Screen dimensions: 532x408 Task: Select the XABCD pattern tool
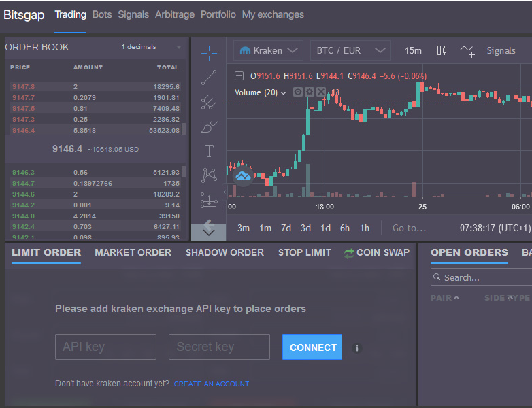pyautogui.click(x=209, y=175)
